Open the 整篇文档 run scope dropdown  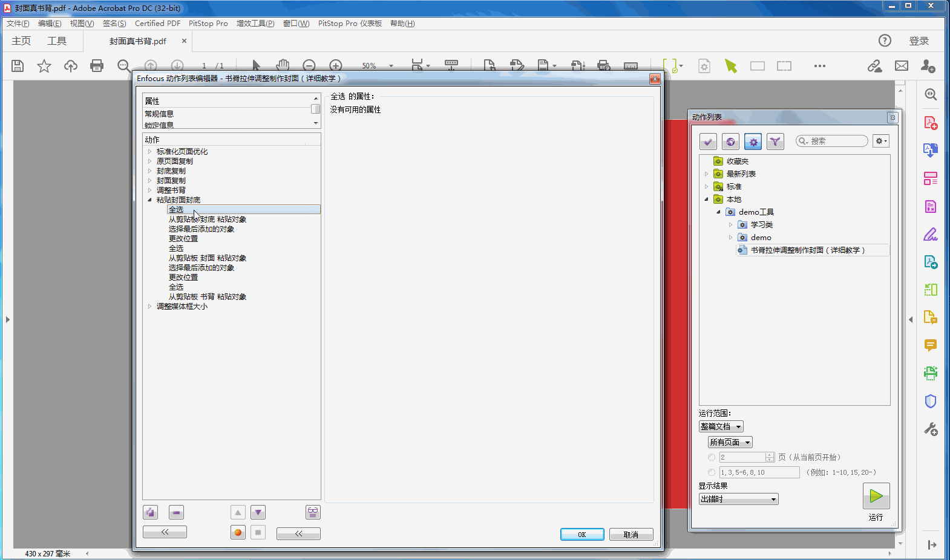coord(721,426)
